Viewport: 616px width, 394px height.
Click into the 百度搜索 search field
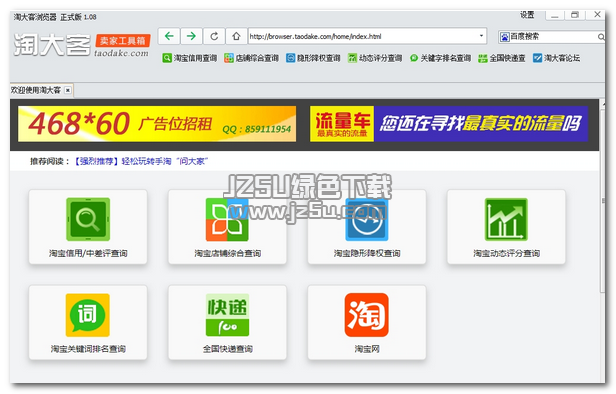tap(553, 37)
